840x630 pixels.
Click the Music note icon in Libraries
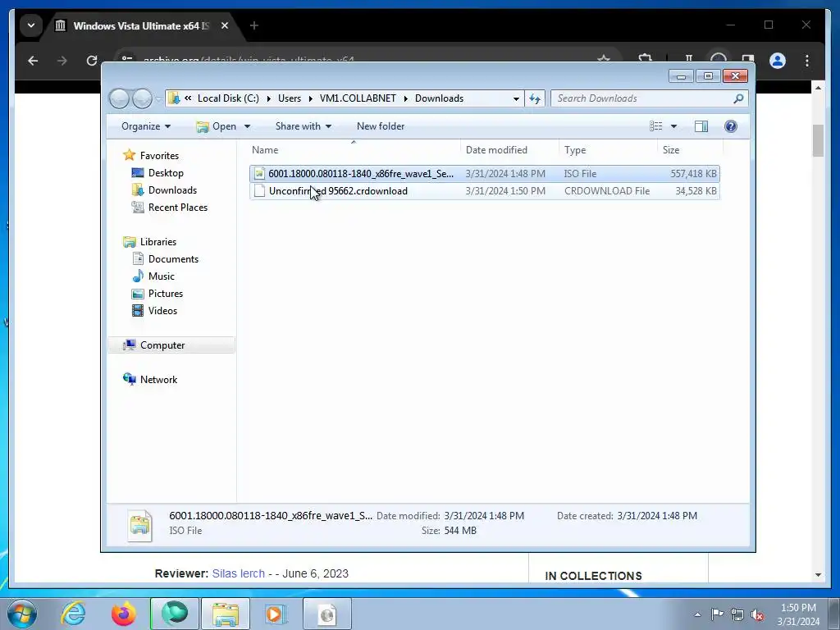pyautogui.click(x=138, y=276)
